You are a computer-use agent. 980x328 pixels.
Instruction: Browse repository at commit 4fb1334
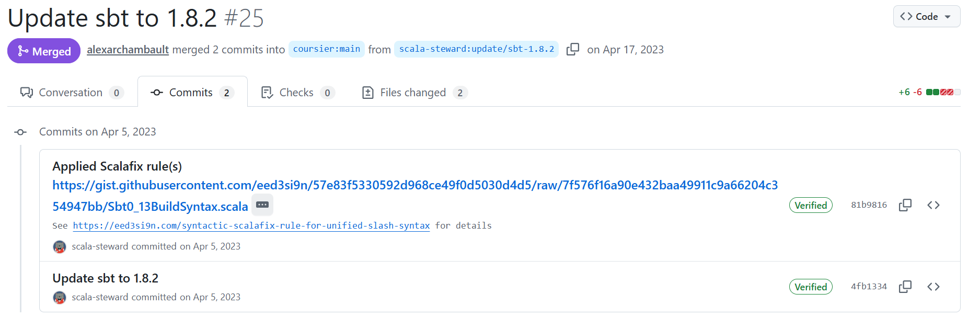pos(933,287)
